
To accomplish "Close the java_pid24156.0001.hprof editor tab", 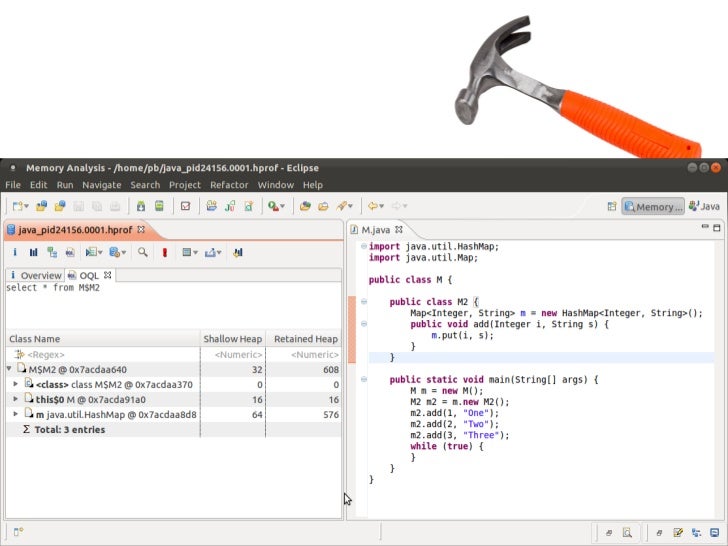I will point(139,230).
